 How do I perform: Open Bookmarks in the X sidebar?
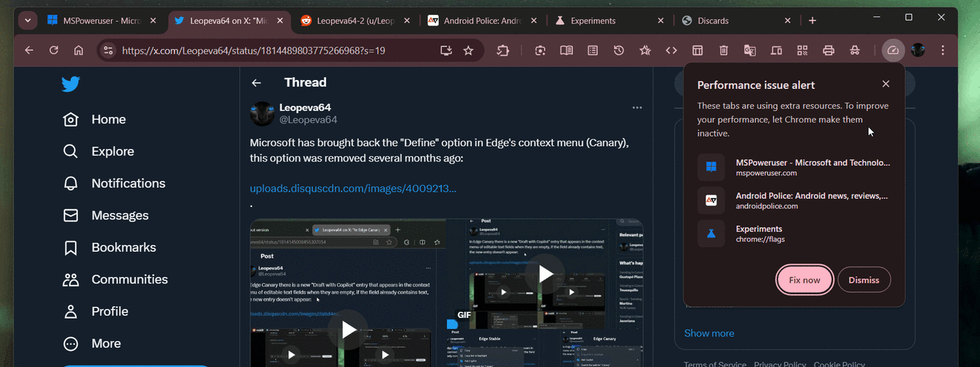pos(123,247)
